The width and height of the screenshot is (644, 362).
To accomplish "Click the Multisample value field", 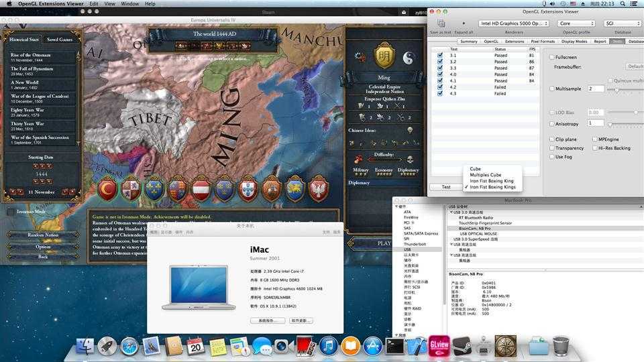I will (596, 88).
